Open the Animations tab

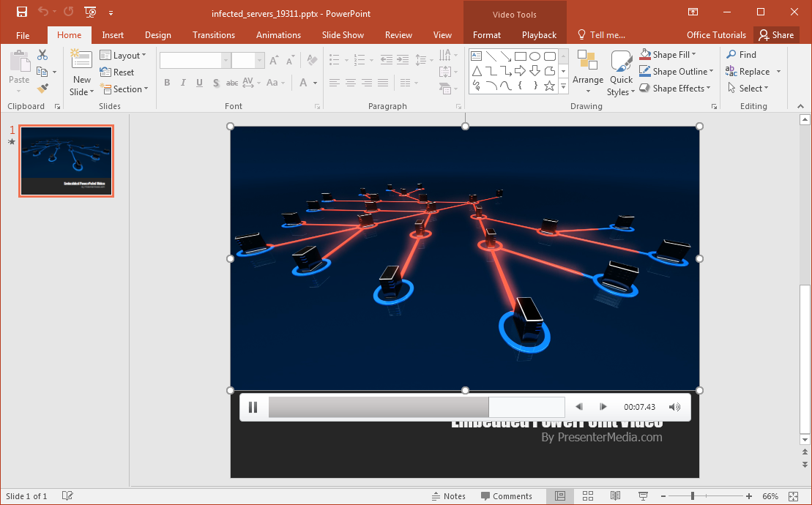[x=279, y=35]
